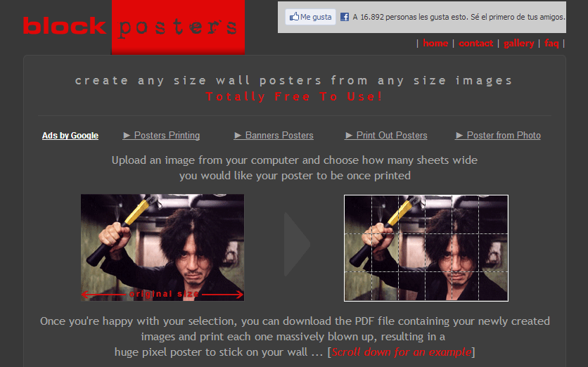Follow the 'Banners Posters' ad link
Screen dimensions: 588x367
pyautogui.click(x=279, y=135)
